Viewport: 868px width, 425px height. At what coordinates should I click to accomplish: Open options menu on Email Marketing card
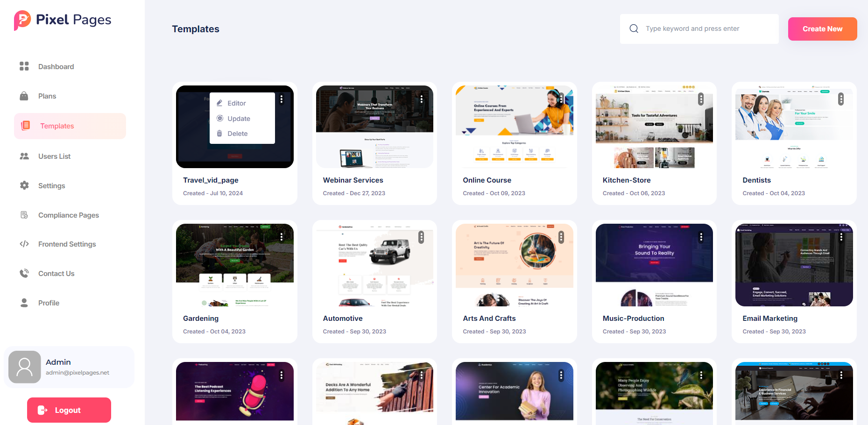[841, 237]
